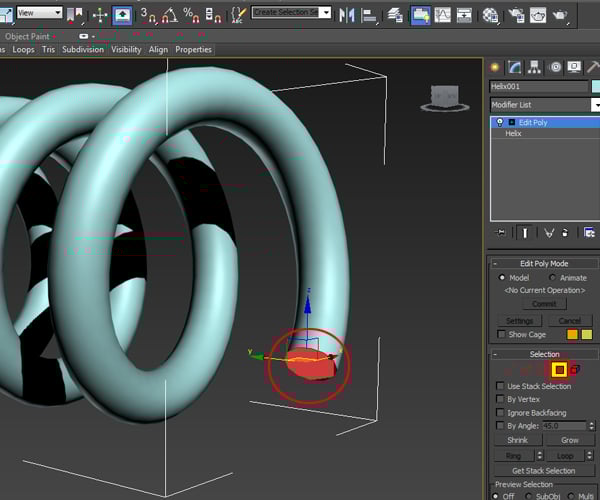The height and width of the screenshot is (500, 600).
Task: Click the Get Stack Selection button
Action: coord(543,471)
